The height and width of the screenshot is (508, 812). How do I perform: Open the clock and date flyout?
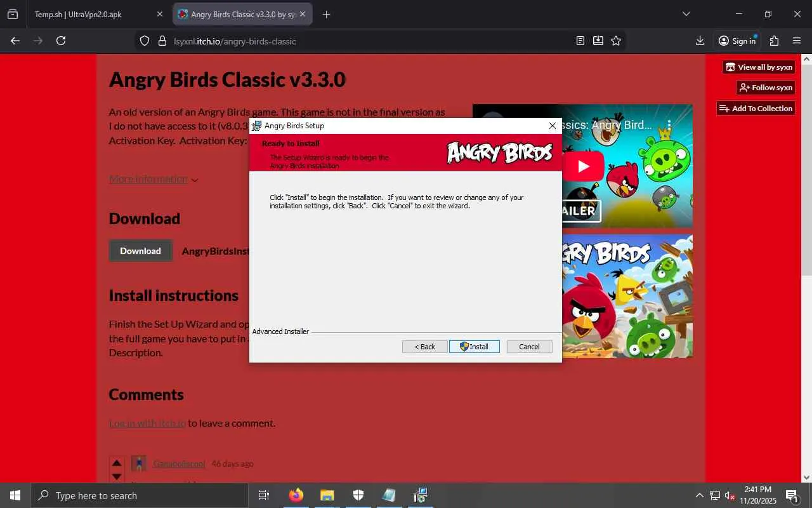[757, 495]
